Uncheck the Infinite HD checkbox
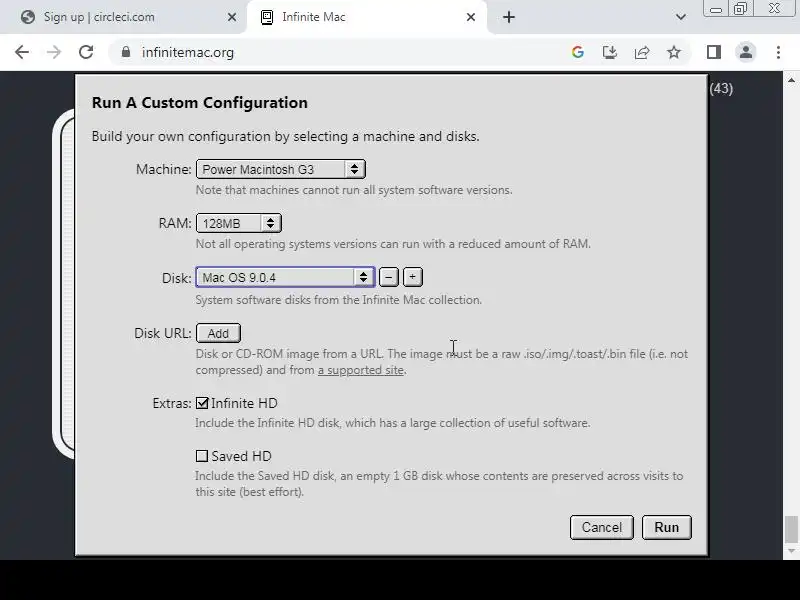Image resolution: width=800 pixels, height=600 pixels. pyautogui.click(x=202, y=403)
